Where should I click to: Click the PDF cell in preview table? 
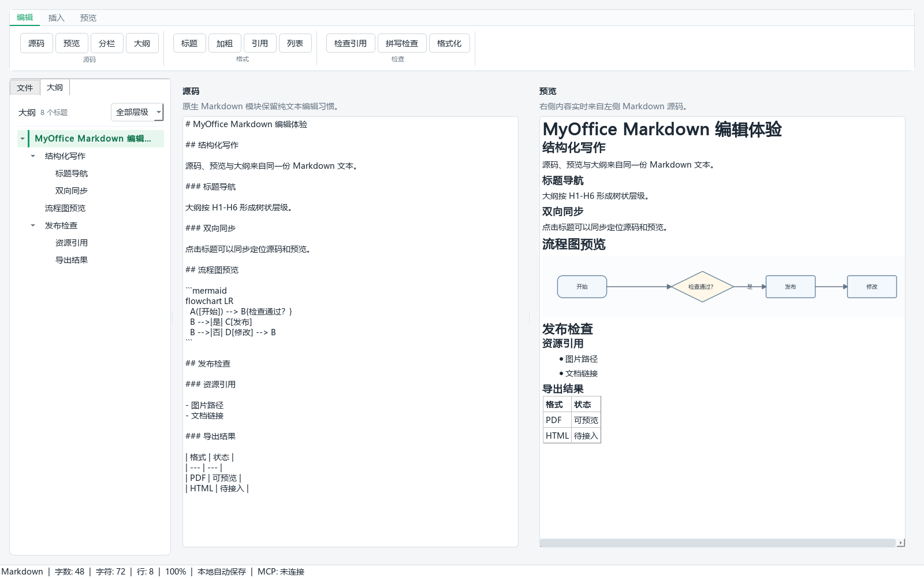[x=557, y=420]
